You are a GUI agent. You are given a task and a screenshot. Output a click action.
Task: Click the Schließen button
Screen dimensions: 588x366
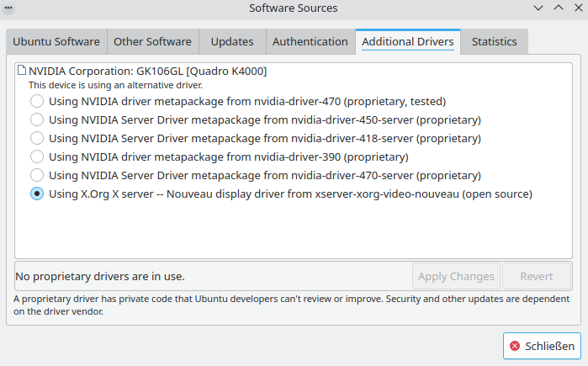click(542, 346)
